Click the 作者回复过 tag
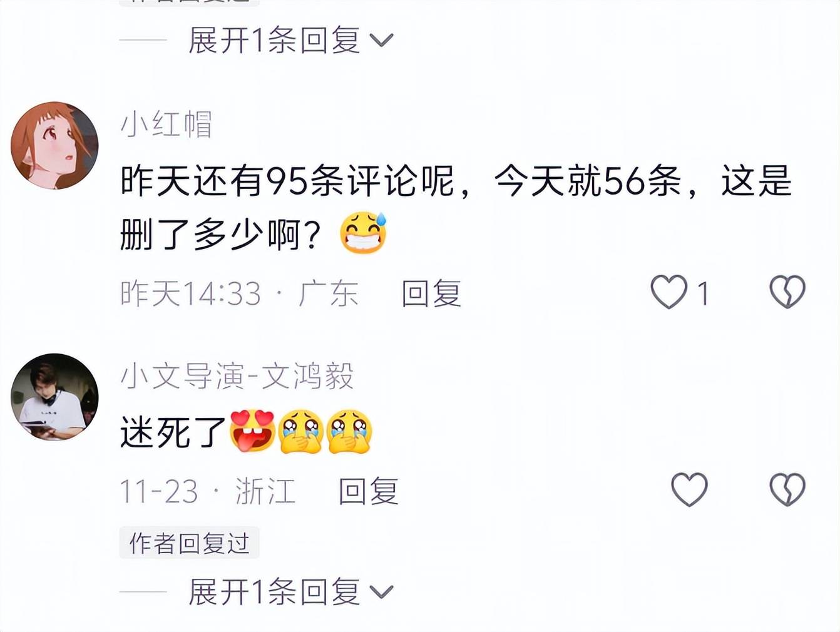This screenshot has width=840, height=632. pyautogui.click(x=189, y=543)
